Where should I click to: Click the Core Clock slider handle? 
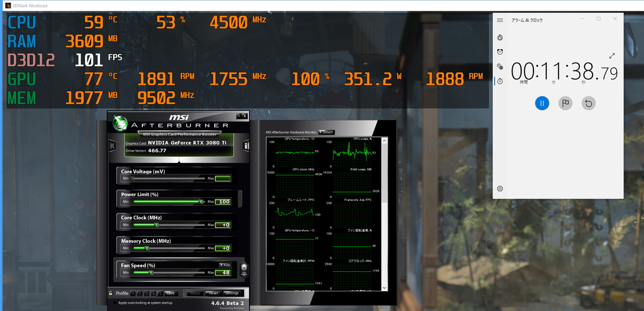157,225
